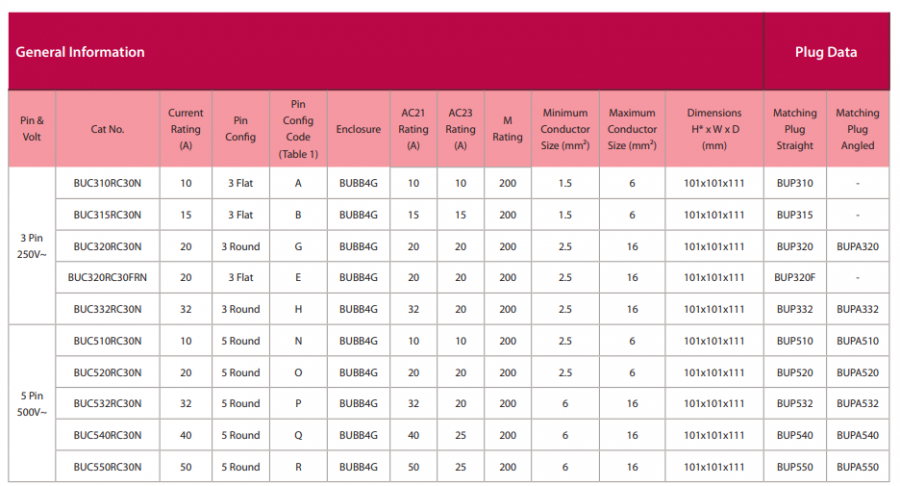Click the Plug Data header
The width and height of the screenshot is (900, 486).
[x=826, y=52]
